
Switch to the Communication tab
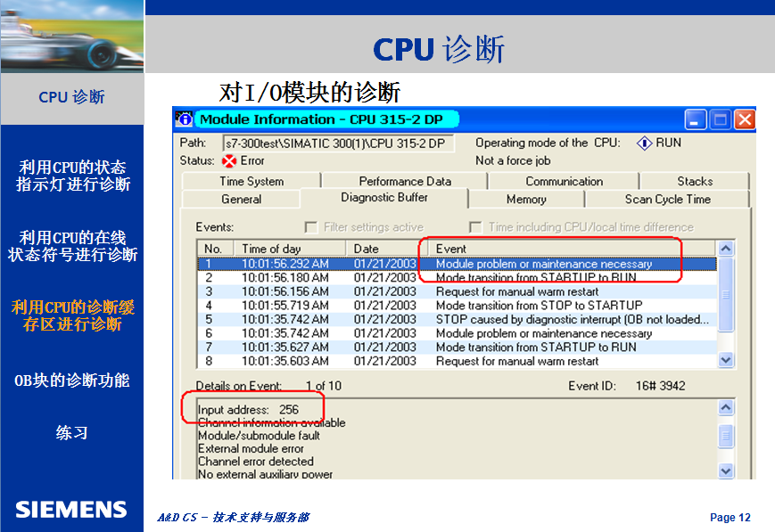tap(564, 181)
